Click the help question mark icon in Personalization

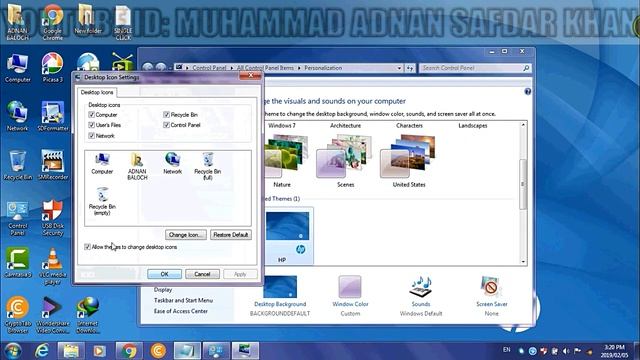(527, 92)
